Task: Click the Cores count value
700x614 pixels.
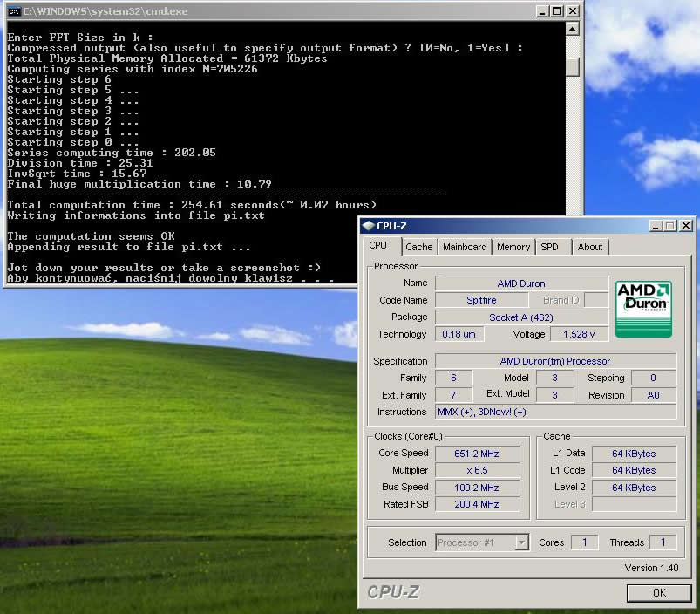Action: [584, 542]
